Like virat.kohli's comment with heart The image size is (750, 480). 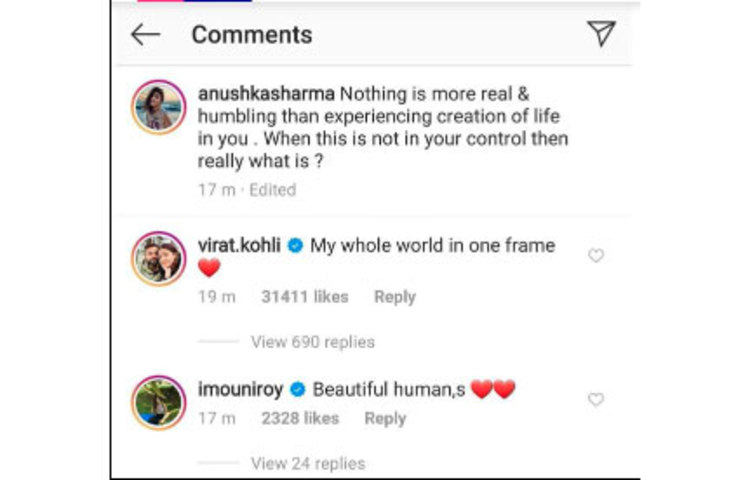coord(596,256)
